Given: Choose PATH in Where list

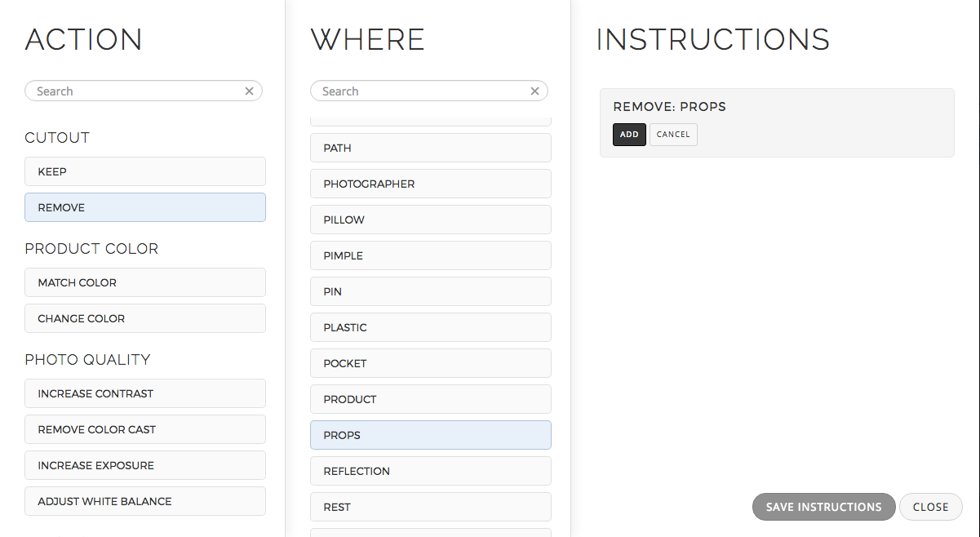Looking at the screenshot, I should [431, 148].
